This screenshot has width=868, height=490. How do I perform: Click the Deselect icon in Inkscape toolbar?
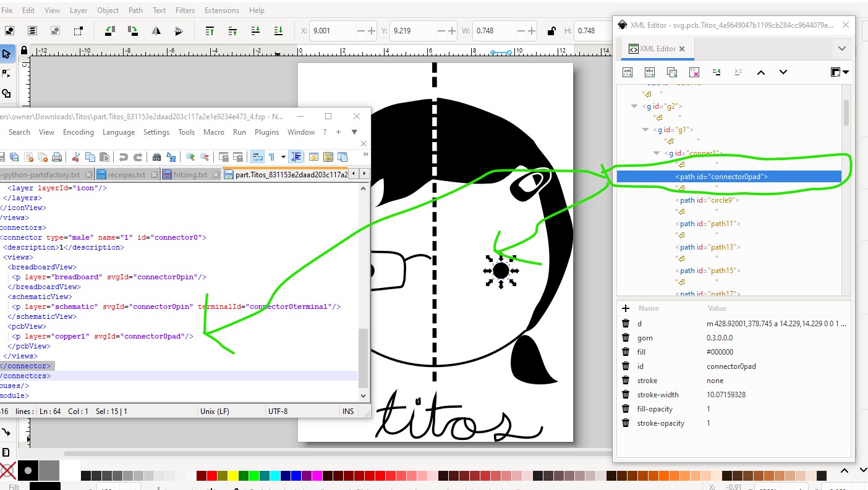[55, 30]
